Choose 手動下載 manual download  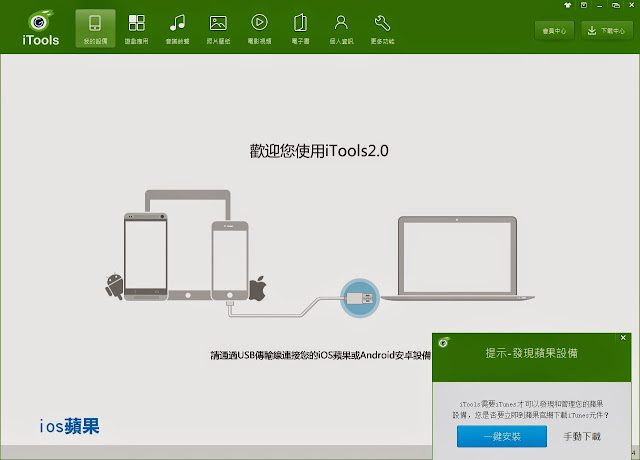(582, 436)
